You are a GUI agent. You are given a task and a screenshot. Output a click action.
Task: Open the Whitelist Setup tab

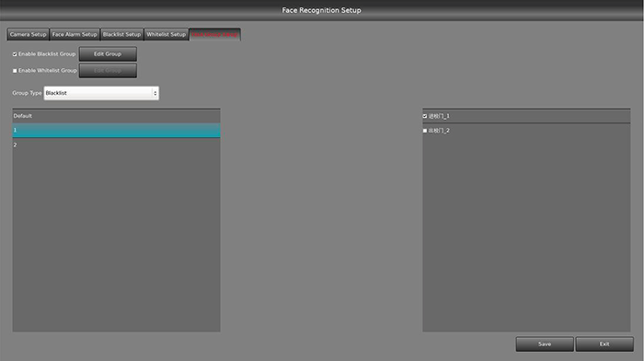click(x=167, y=35)
